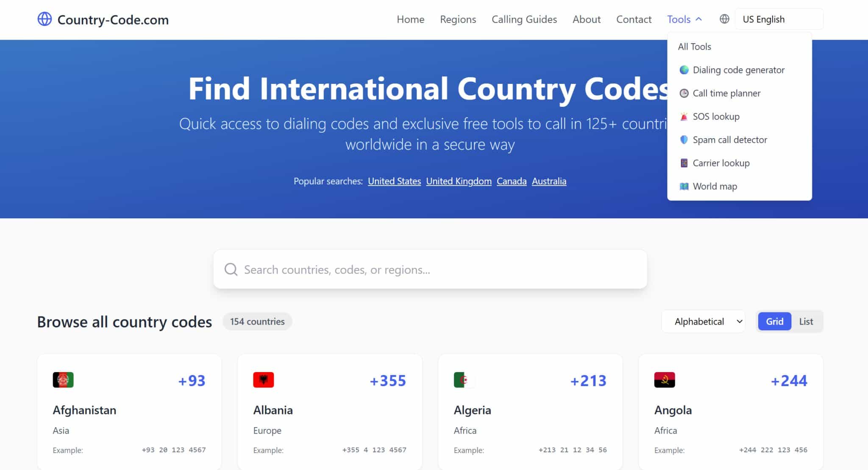This screenshot has height=470, width=868.
Task: Click the Carrier lookup phone icon
Action: click(684, 163)
